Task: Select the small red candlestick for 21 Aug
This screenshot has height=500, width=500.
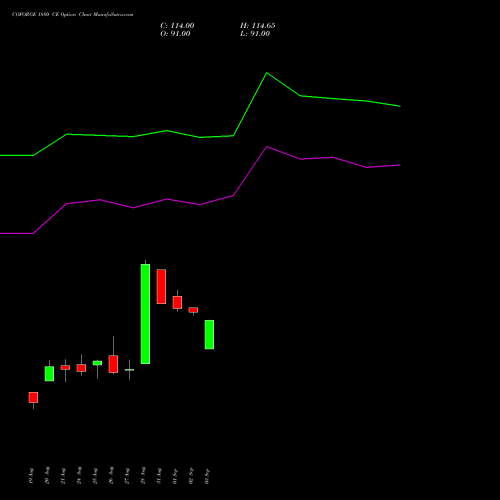Action: click(65, 367)
